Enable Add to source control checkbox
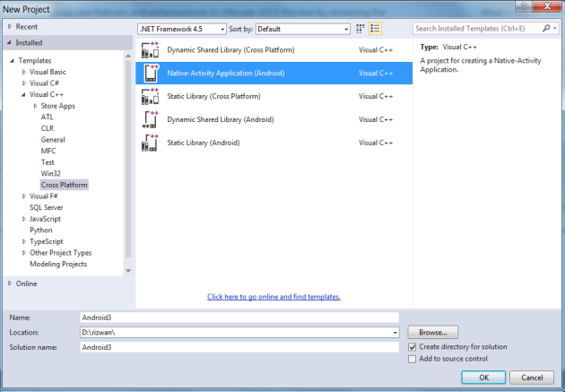Screen dimensions: 565x392 413,359
